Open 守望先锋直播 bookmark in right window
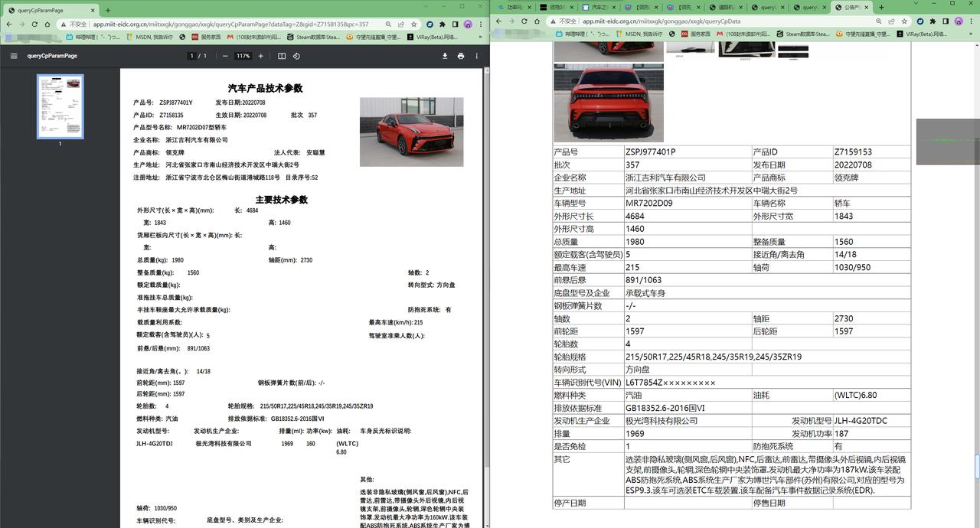 coord(864,34)
